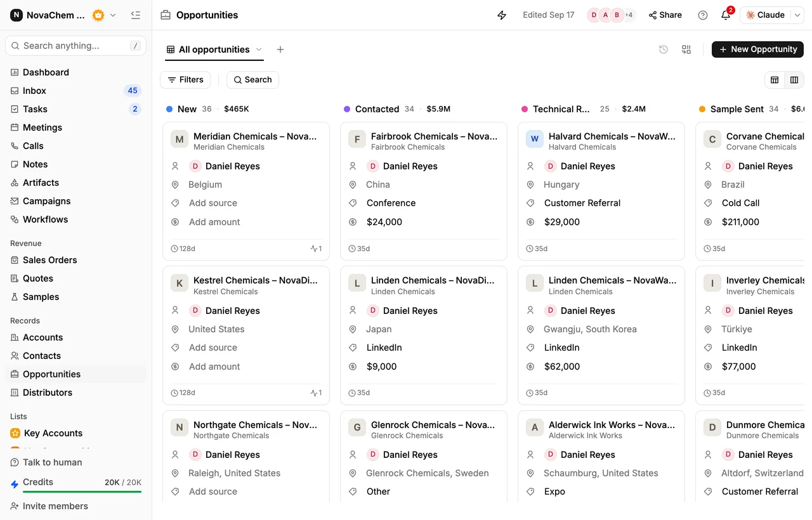812x520 pixels.
Task: Click the Share button
Action: click(665, 15)
